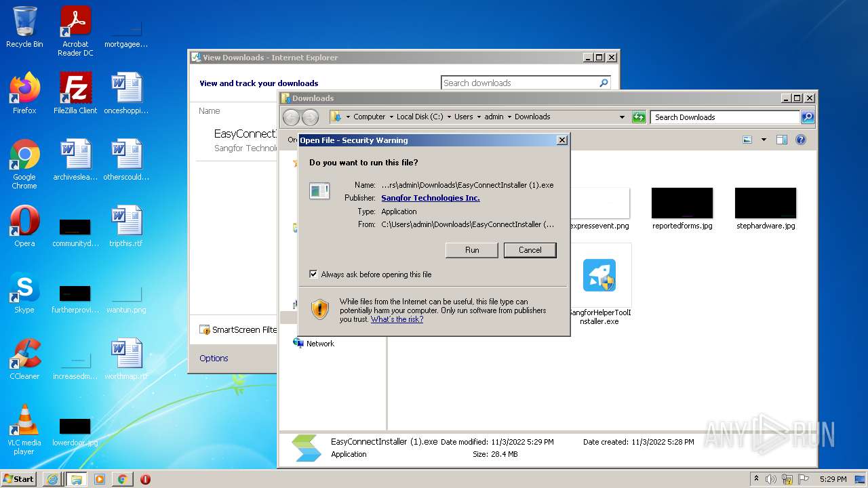Image resolution: width=868 pixels, height=488 pixels.
Task: Open Acrobat Reader DC shortcut
Action: coord(75,31)
